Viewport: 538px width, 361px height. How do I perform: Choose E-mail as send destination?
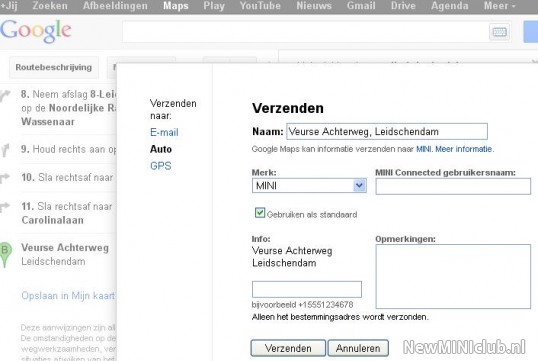tap(164, 132)
